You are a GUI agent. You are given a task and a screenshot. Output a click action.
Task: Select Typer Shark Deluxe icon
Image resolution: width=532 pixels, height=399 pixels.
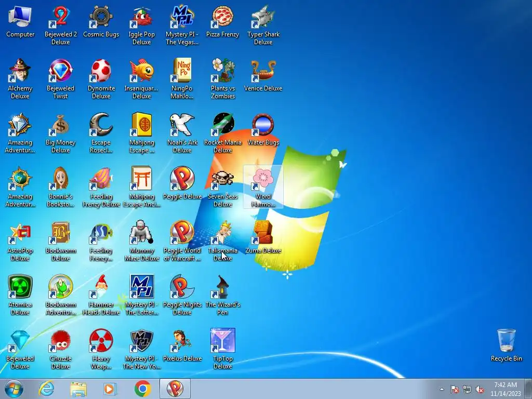coord(263,25)
